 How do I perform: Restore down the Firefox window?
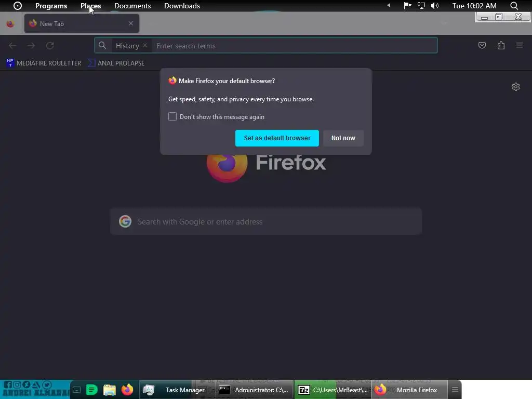(499, 17)
